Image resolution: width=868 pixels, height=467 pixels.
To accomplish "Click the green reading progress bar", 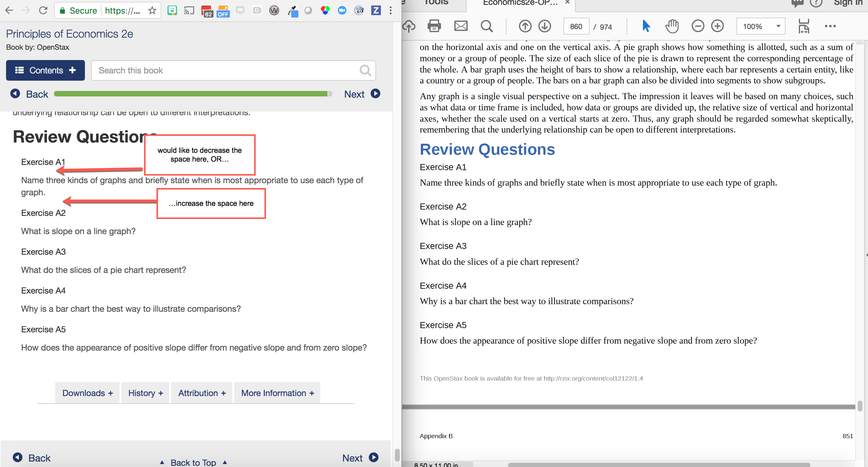I will [193, 94].
